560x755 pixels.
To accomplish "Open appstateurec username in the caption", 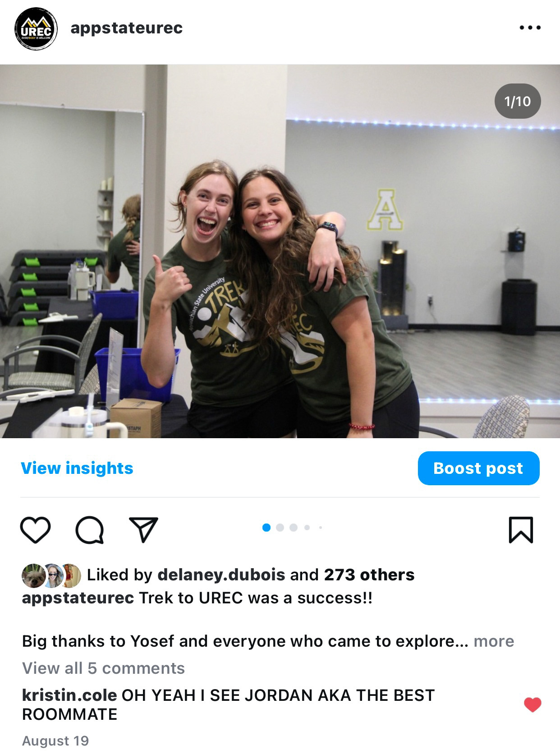I will pyautogui.click(x=78, y=598).
